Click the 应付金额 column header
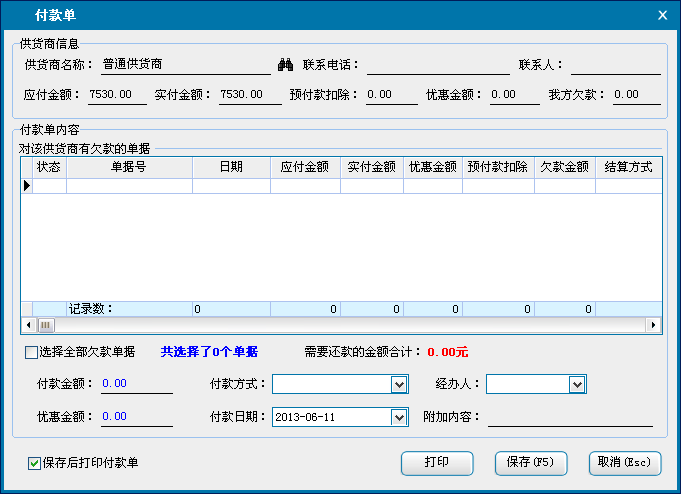The width and height of the screenshot is (681, 494). click(305, 168)
